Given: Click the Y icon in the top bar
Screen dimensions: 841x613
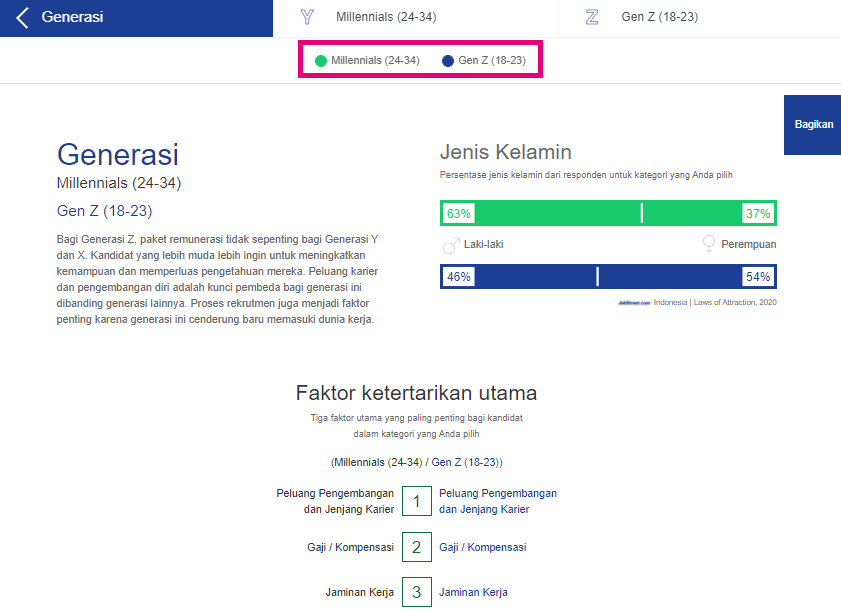Looking at the screenshot, I should [x=307, y=17].
